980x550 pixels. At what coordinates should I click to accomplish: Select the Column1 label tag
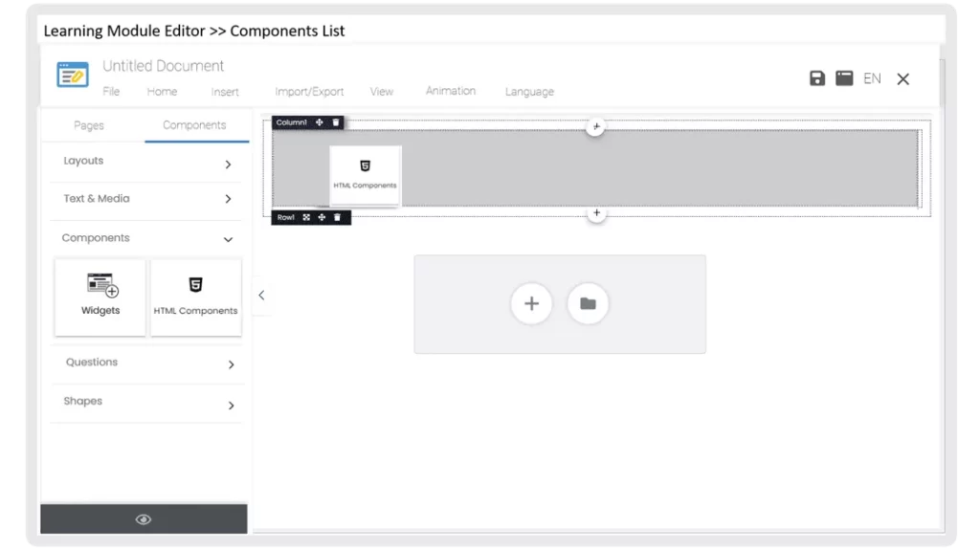pyautogui.click(x=292, y=122)
